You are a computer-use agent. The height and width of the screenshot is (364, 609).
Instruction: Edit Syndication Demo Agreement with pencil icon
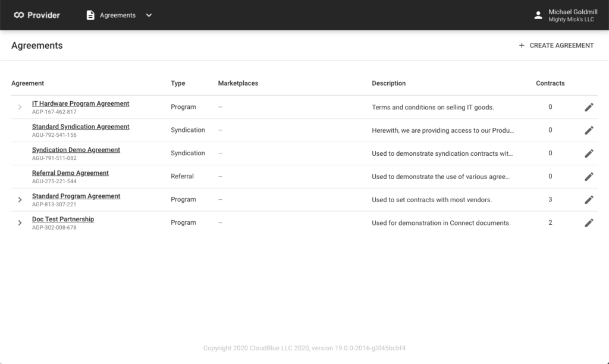click(x=589, y=153)
